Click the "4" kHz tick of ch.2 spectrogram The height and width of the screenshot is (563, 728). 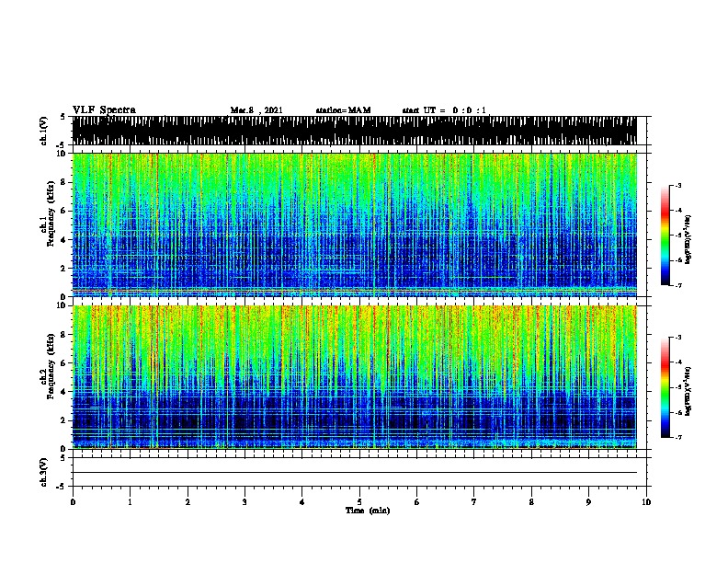[x=64, y=392]
